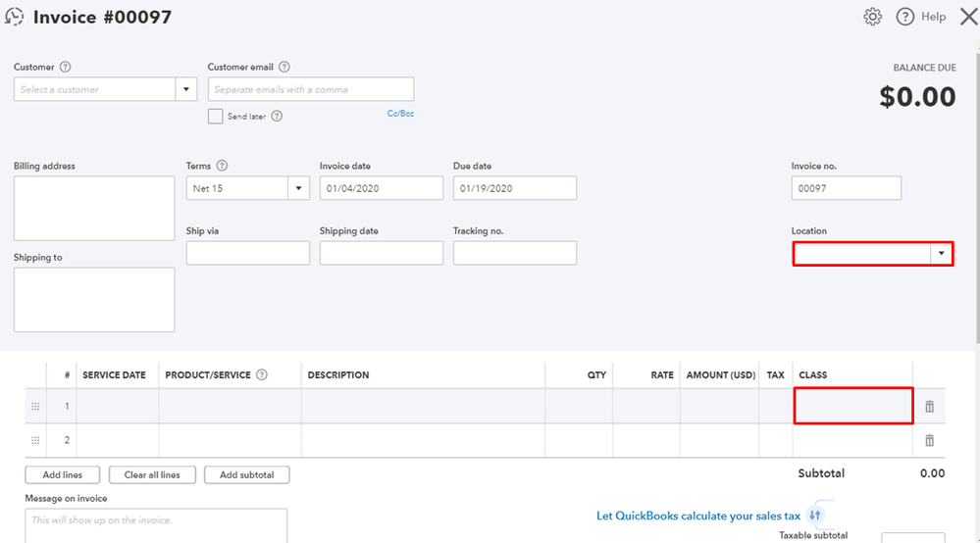This screenshot has height=543, width=980.
Task: Click the Net 15 terms field
Action: [x=236, y=188]
